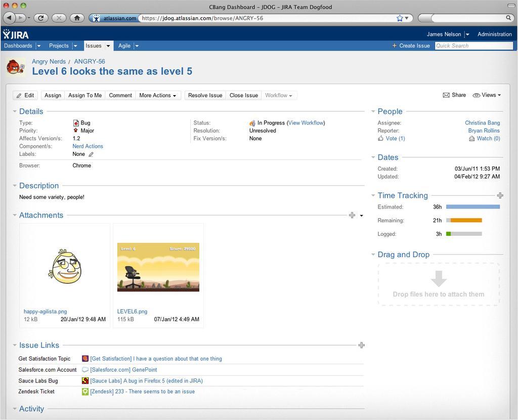The height and width of the screenshot is (420, 518).
Task: Click the plus icon in the Time Tracking panel
Action: tap(500, 195)
